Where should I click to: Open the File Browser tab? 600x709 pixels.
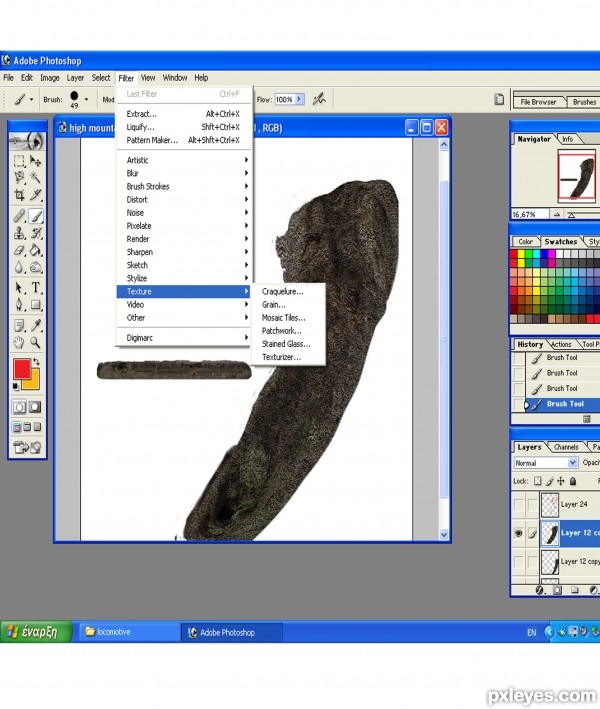pyautogui.click(x=538, y=102)
